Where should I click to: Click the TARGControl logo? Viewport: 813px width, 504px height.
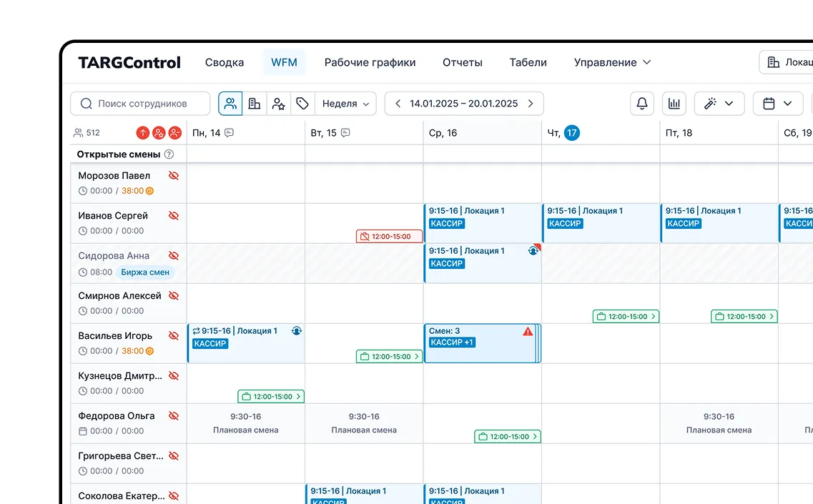(x=129, y=63)
